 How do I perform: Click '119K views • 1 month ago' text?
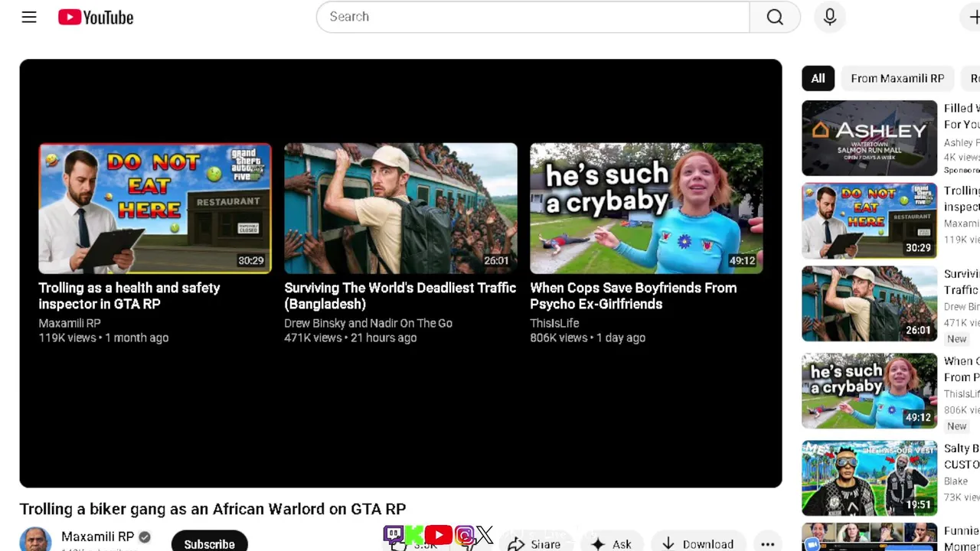coord(103,337)
